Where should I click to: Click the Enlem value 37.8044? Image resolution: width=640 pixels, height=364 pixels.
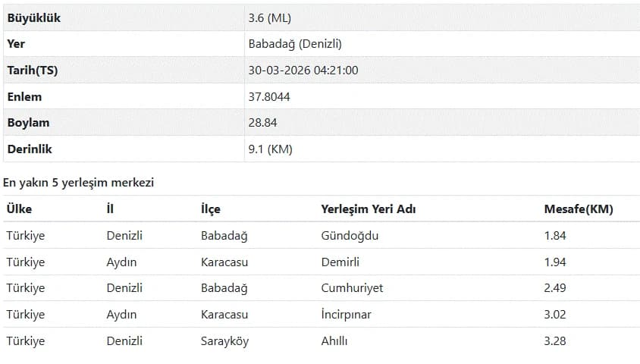point(269,97)
